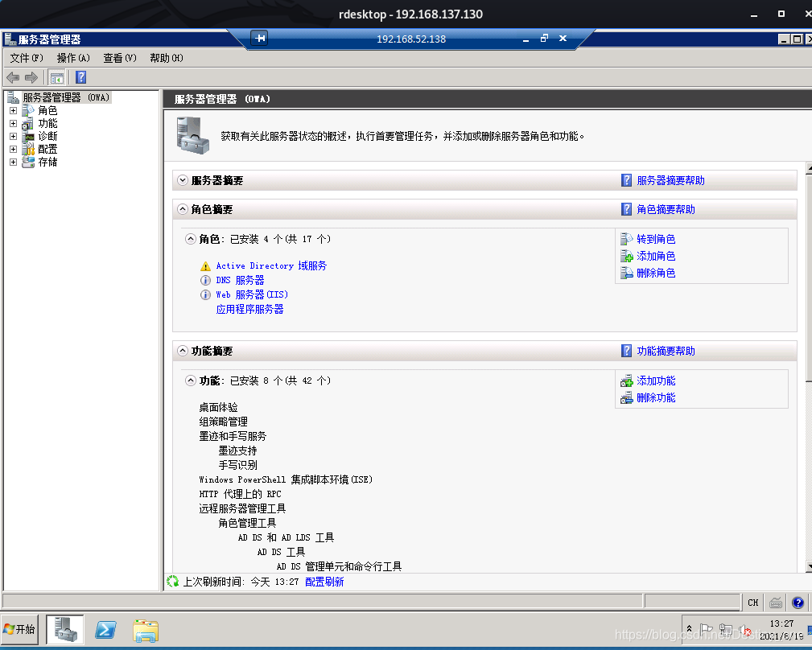Open the Web 服务器(IIS) role link
812x650 pixels.
tap(252, 295)
